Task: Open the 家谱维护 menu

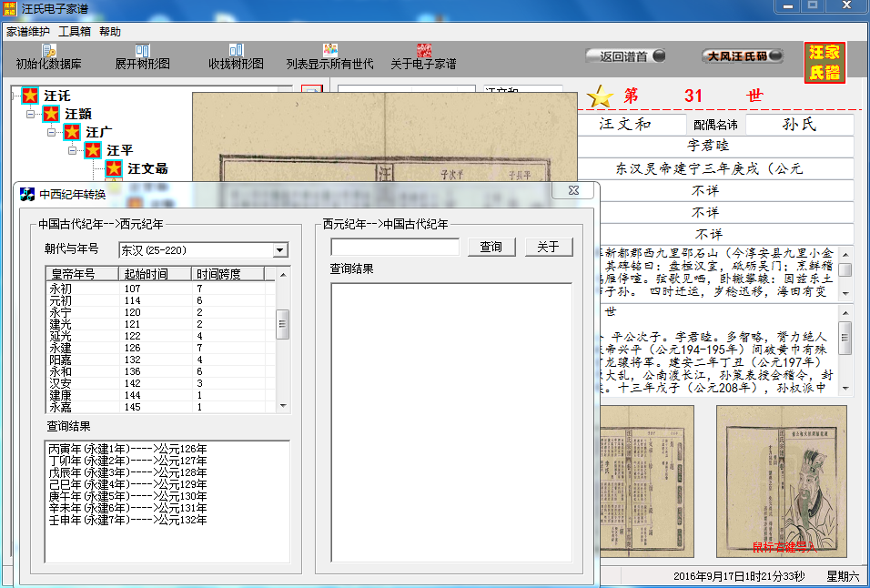Action: coord(26,30)
